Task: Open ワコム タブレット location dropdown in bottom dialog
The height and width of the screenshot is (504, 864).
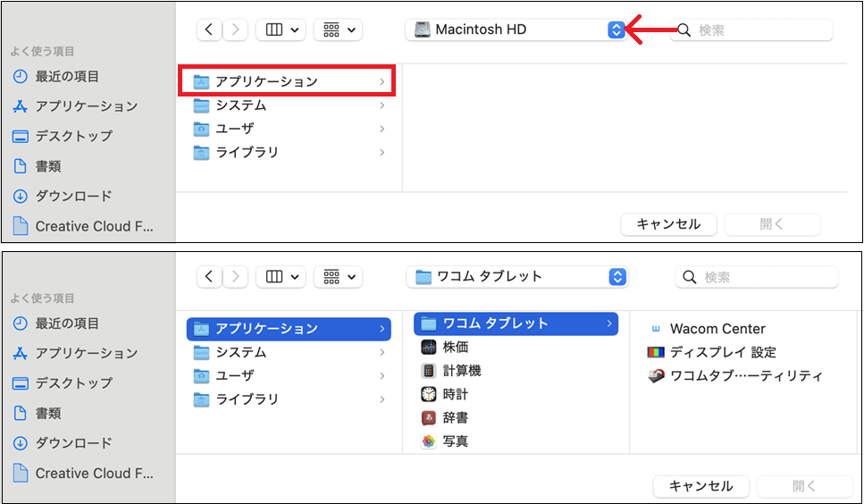Action: (x=516, y=276)
